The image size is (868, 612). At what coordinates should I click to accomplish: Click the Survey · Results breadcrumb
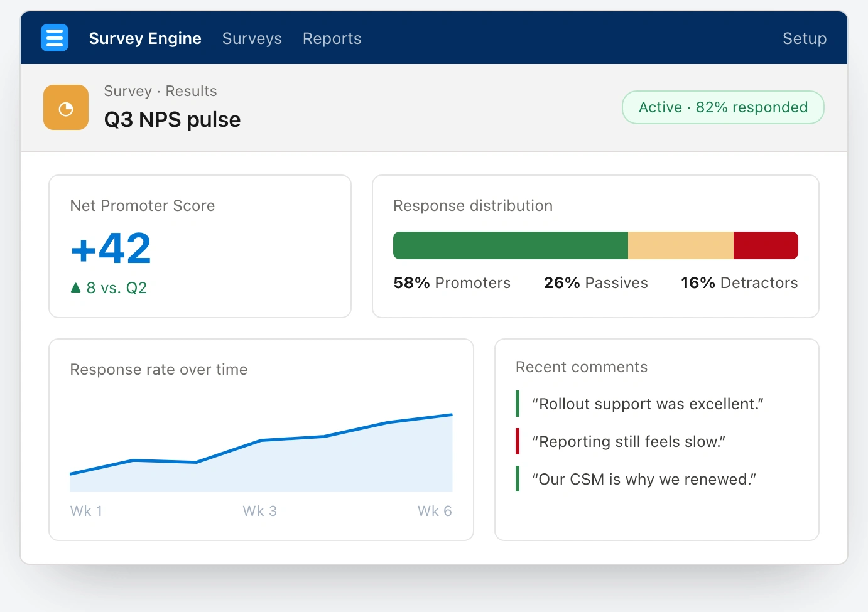161,91
